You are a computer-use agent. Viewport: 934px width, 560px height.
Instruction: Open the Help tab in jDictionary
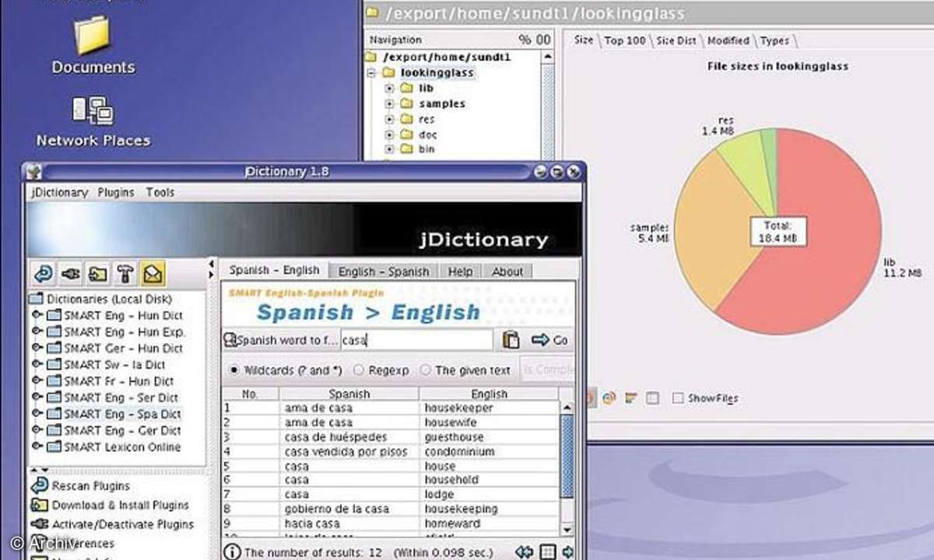coord(460,271)
